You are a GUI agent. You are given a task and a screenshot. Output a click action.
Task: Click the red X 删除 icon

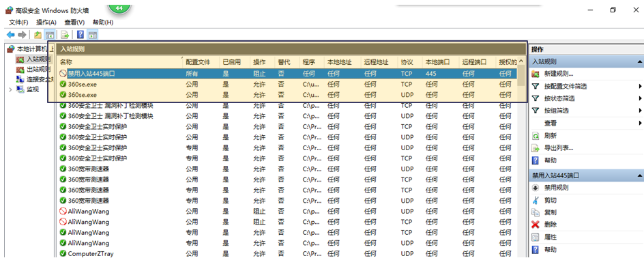click(x=535, y=225)
